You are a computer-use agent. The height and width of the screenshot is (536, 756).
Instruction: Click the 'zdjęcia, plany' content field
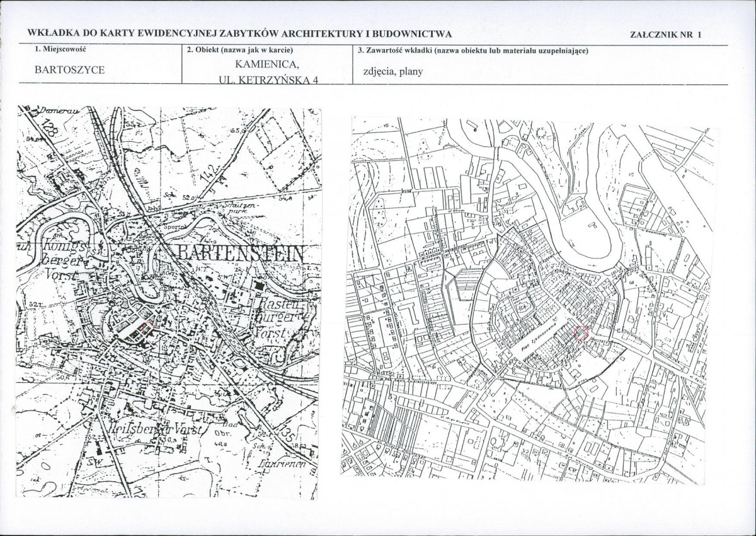[392, 71]
